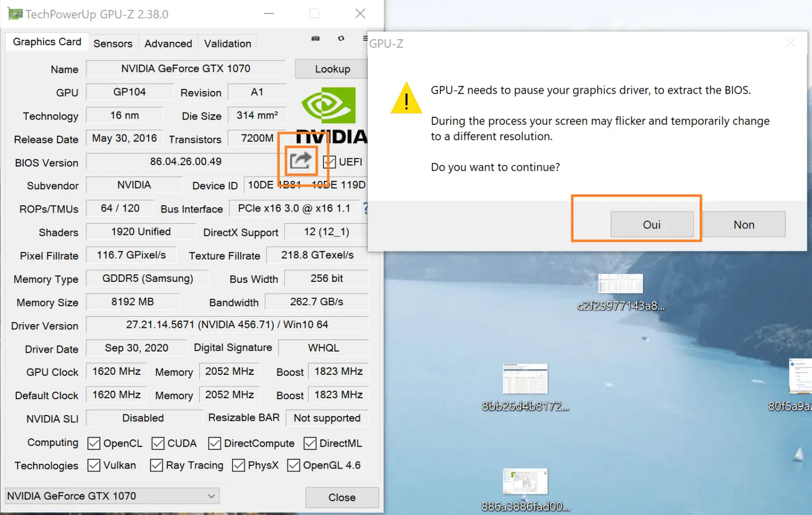Click Oui to continue BIOS extraction

point(652,225)
